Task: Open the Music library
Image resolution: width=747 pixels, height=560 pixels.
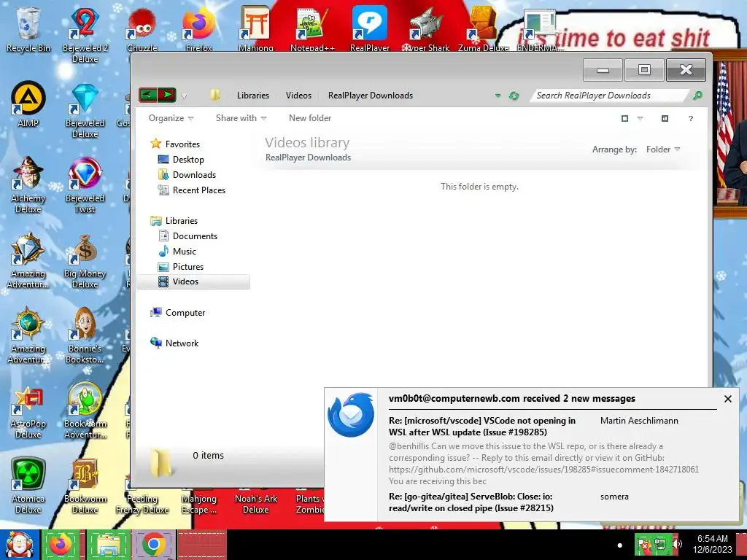Action: (177, 251)
